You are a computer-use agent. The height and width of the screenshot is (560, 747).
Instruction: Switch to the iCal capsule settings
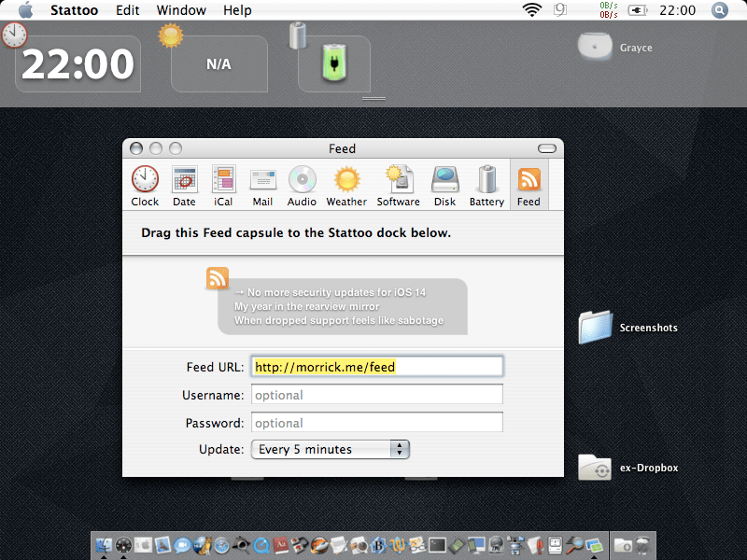click(x=223, y=186)
